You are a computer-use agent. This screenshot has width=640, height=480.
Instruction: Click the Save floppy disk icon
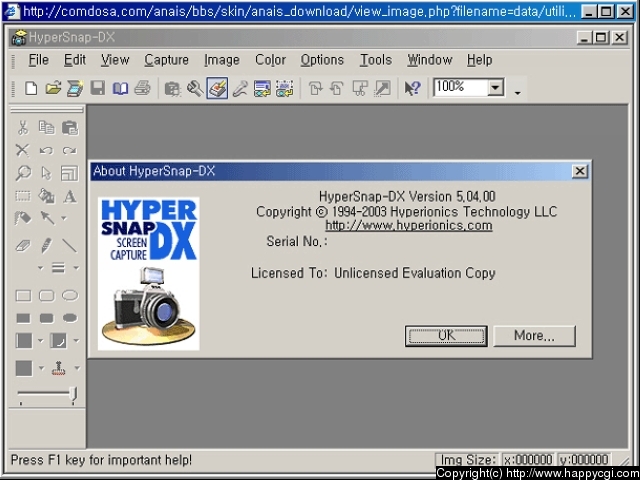tap(98, 88)
